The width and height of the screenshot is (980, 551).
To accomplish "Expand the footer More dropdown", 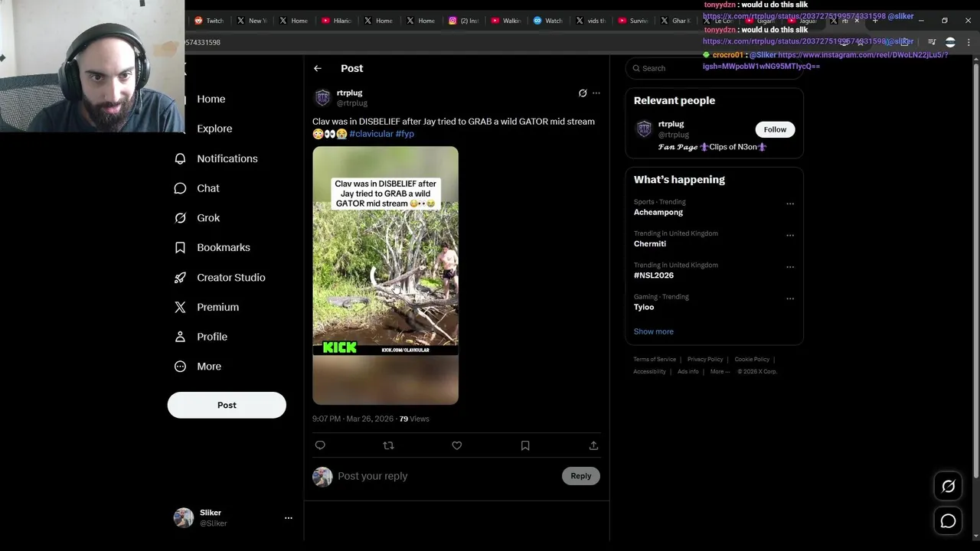I will pyautogui.click(x=720, y=372).
